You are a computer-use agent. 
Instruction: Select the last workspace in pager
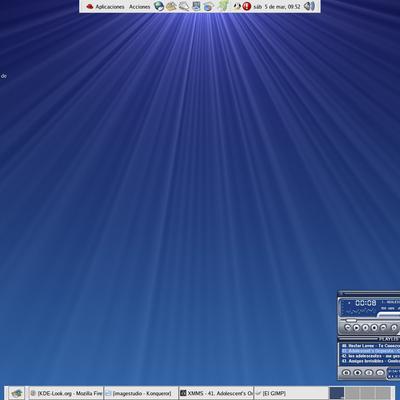[x=383, y=393]
